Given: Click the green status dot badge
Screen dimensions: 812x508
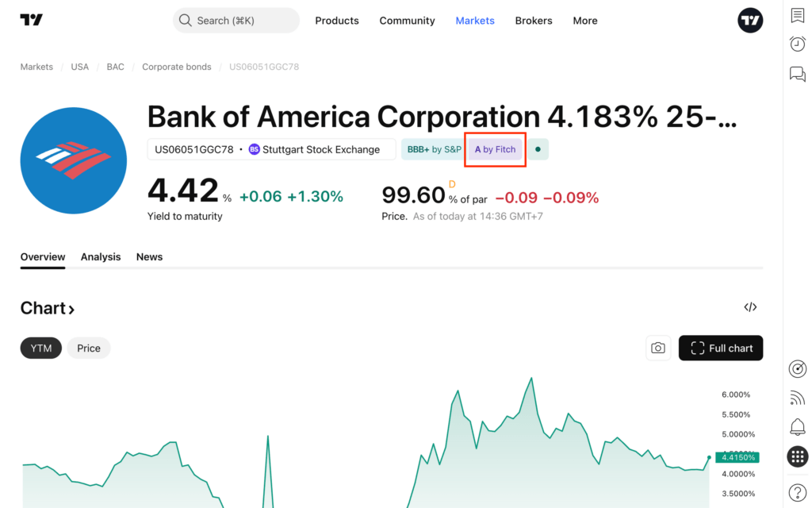Looking at the screenshot, I should click(x=538, y=149).
